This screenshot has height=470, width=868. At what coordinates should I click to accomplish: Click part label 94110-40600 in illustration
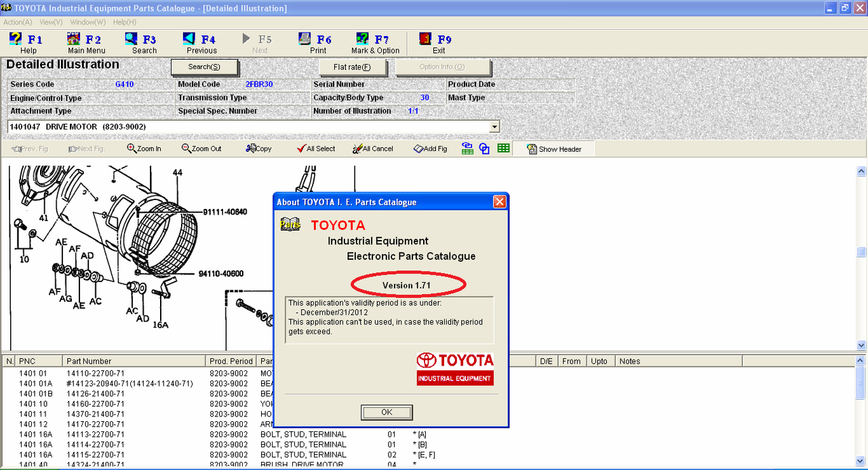click(x=221, y=274)
